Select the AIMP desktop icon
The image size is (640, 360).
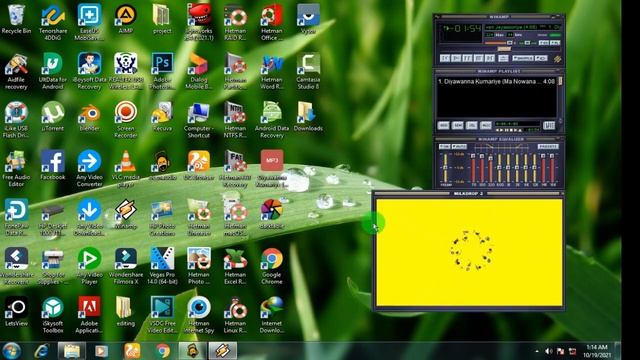pos(125,20)
